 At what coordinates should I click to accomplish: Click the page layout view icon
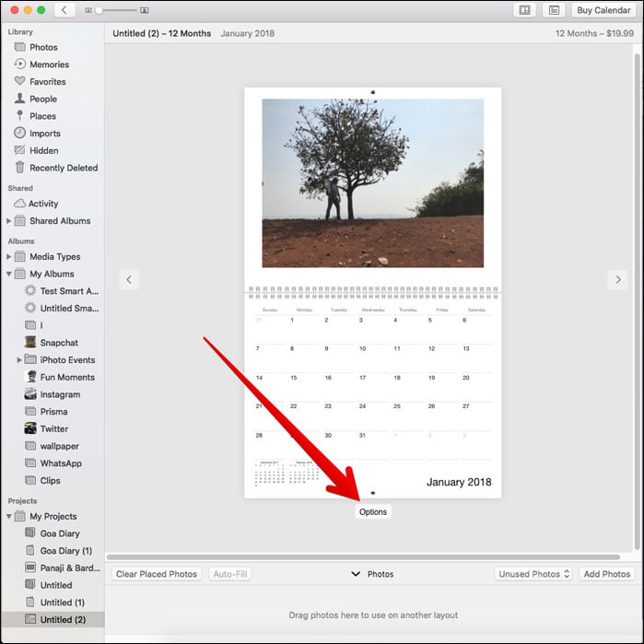click(524, 10)
